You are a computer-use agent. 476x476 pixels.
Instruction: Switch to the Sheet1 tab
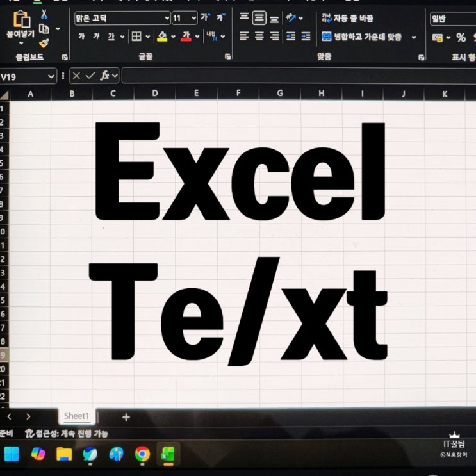coord(77,416)
